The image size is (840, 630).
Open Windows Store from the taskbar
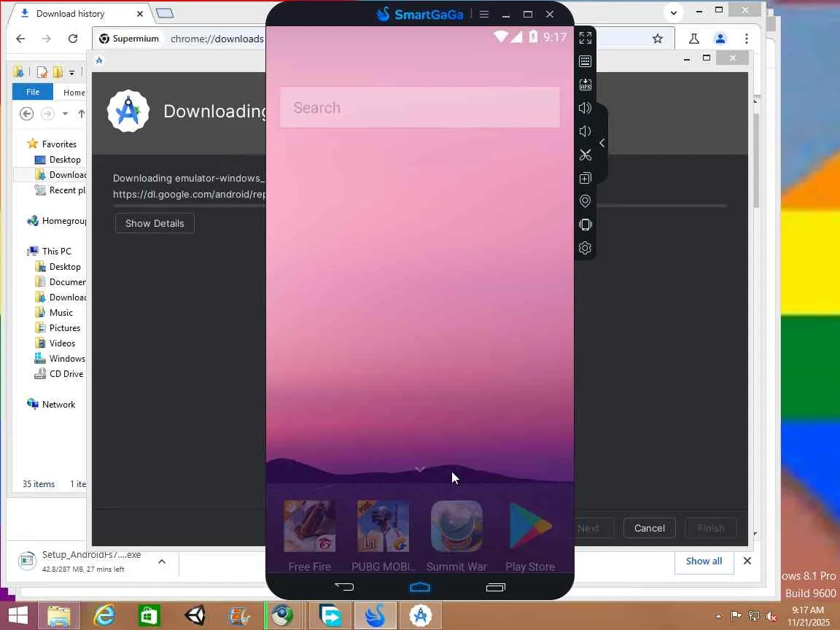(149, 615)
